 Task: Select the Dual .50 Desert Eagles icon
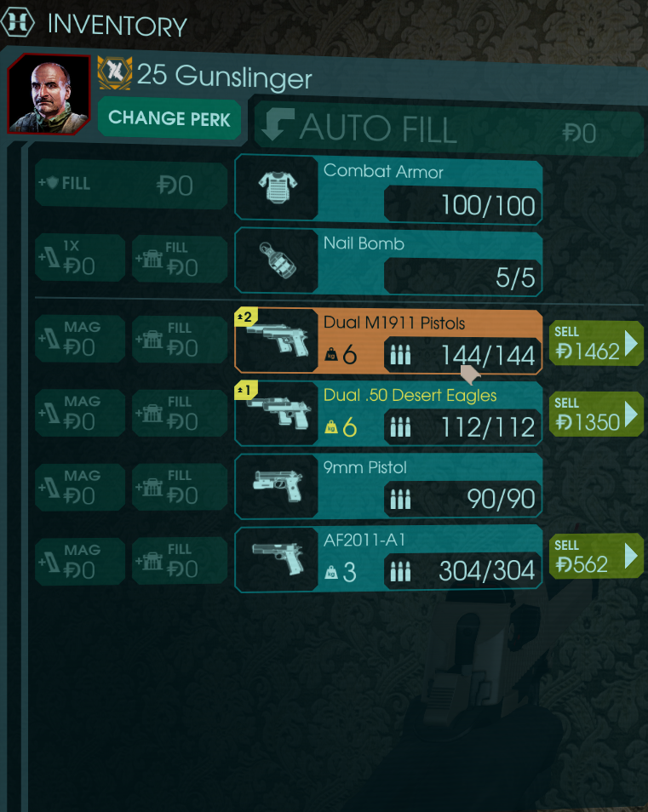pos(277,413)
